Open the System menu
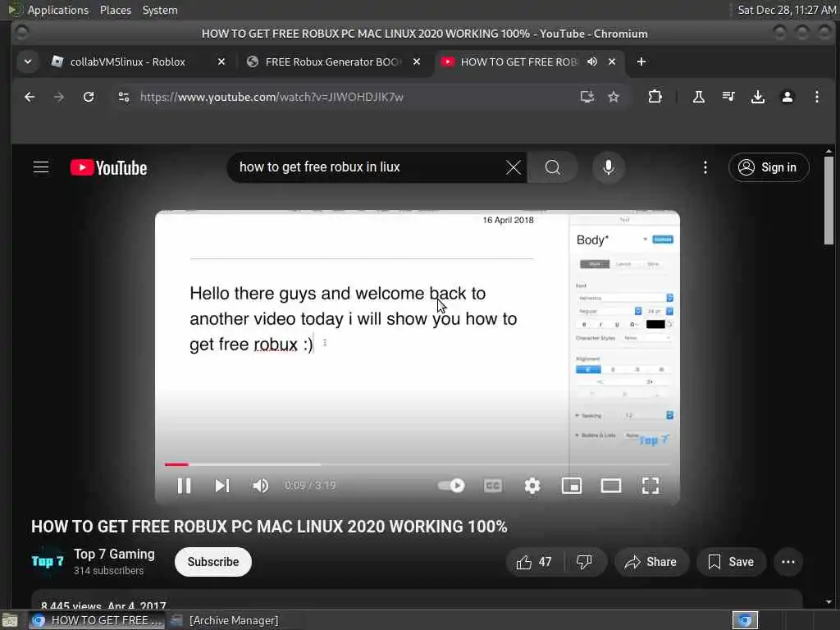Screen dimensions: 840x630 (160, 10)
